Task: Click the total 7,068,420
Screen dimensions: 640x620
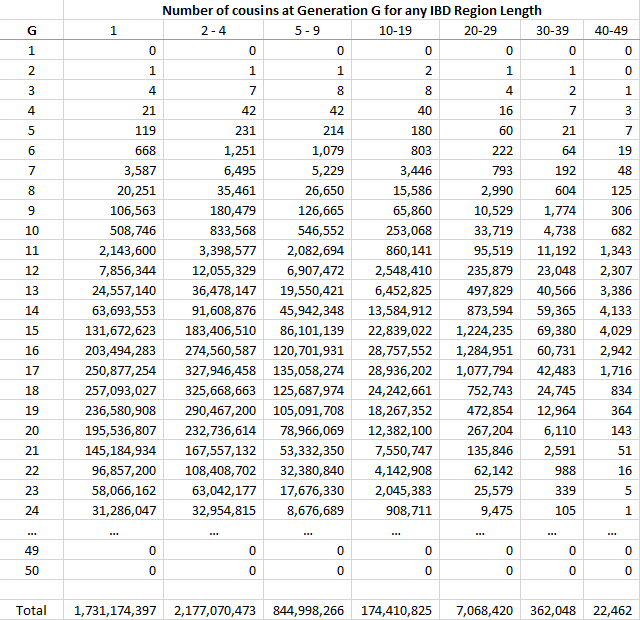Action: [480, 610]
